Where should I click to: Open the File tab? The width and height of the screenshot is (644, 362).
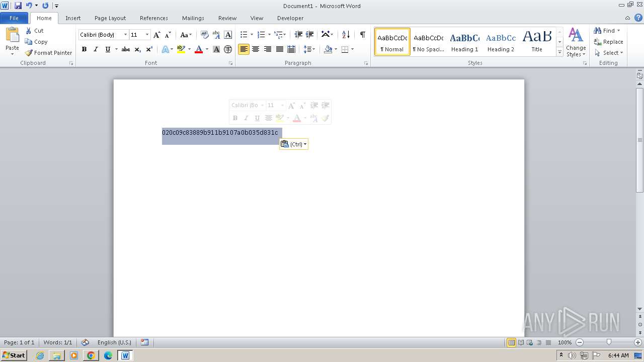(x=14, y=18)
